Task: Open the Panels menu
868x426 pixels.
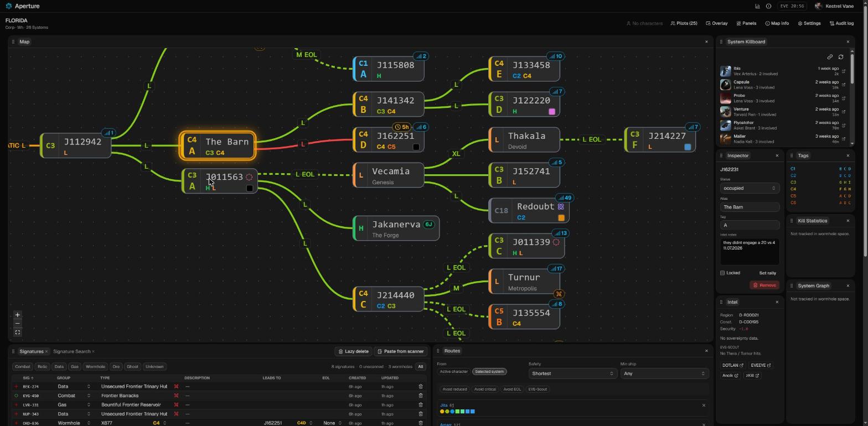Action: [x=746, y=23]
